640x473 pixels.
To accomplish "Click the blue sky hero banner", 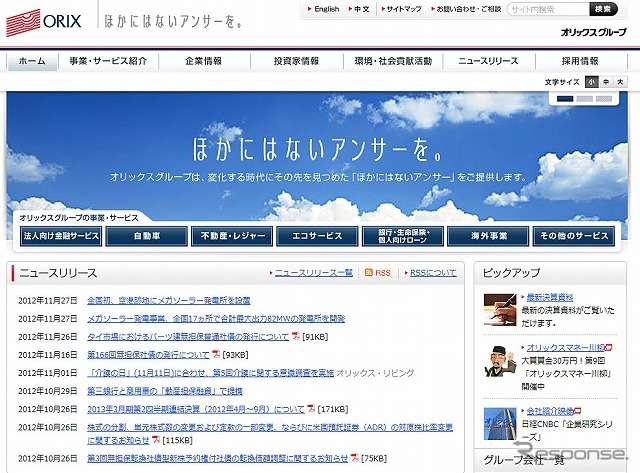I will click(317, 155).
